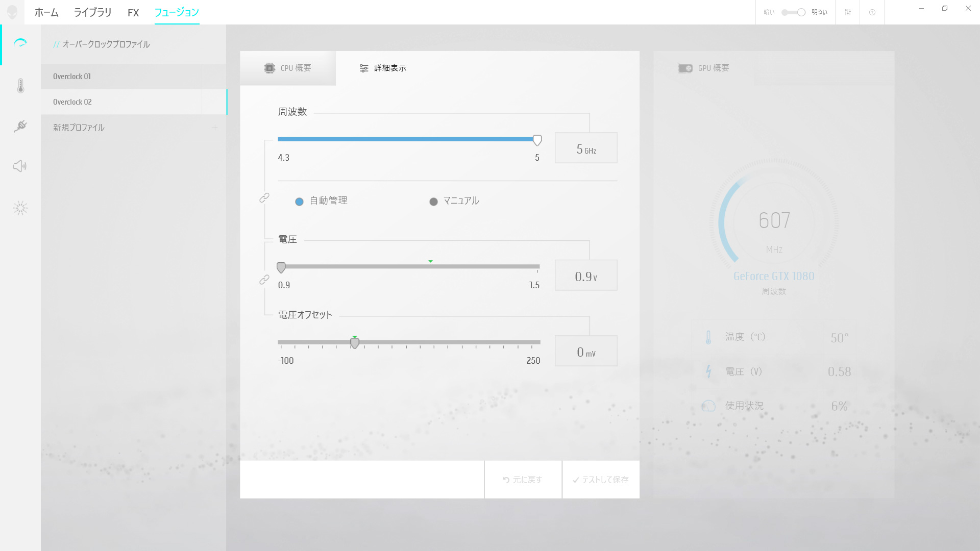The height and width of the screenshot is (551, 980).
Task: Click the 電圧オフセット slider handle
Action: [355, 343]
